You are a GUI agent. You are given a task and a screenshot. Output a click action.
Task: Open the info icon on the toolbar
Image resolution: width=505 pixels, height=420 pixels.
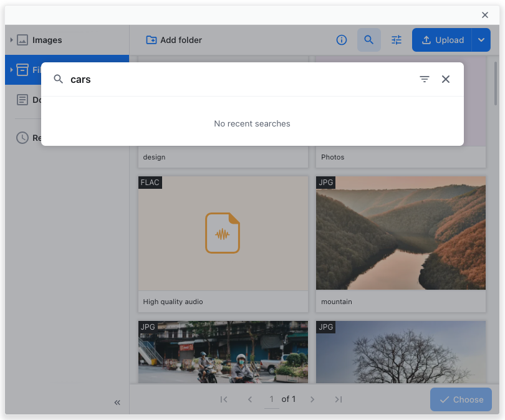[342, 40]
